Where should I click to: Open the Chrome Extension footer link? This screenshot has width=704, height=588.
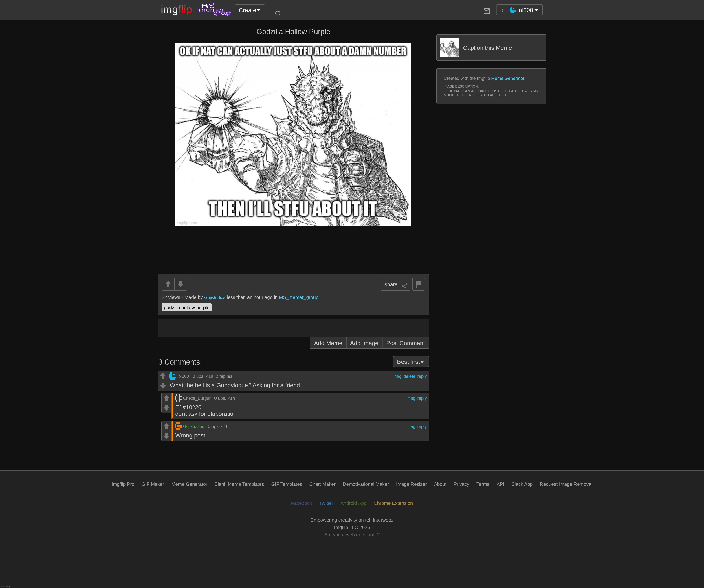(393, 503)
